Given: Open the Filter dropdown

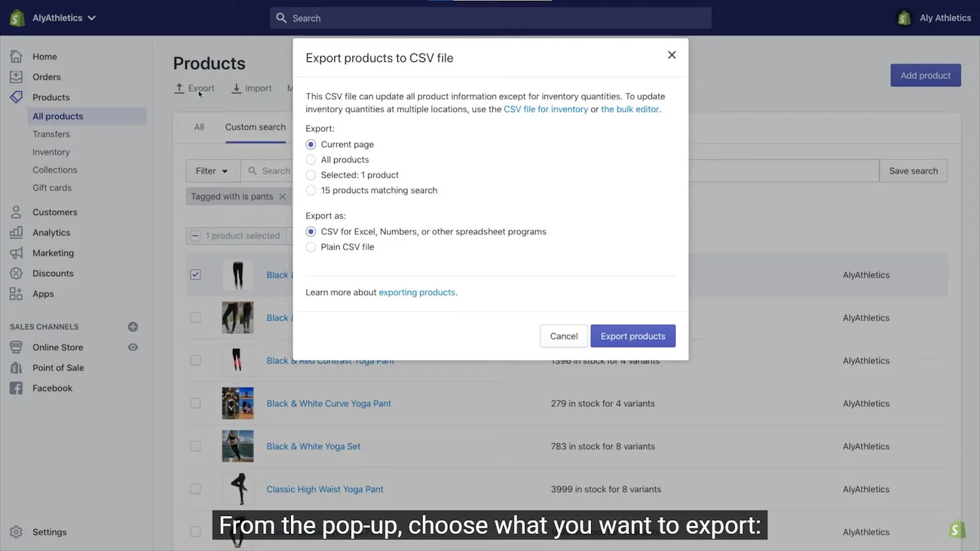Looking at the screenshot, I should pyautogui.click(x=212, y=171).
